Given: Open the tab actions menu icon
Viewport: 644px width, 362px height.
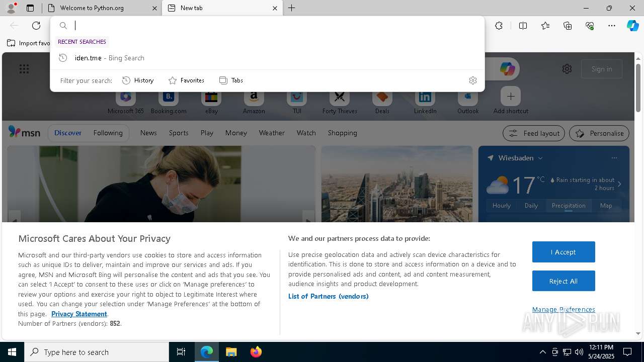Looking at the screenshot, I should click(x=30, y=8).
